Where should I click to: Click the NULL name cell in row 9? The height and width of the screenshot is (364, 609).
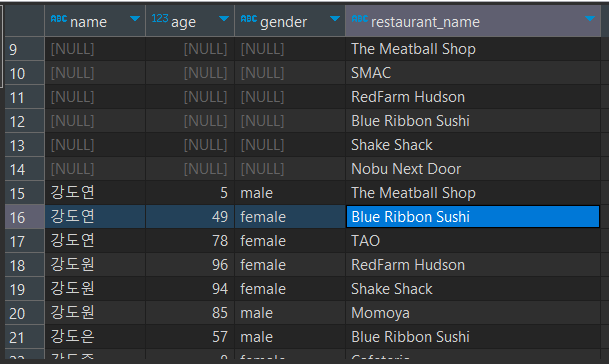click(95, 49)
